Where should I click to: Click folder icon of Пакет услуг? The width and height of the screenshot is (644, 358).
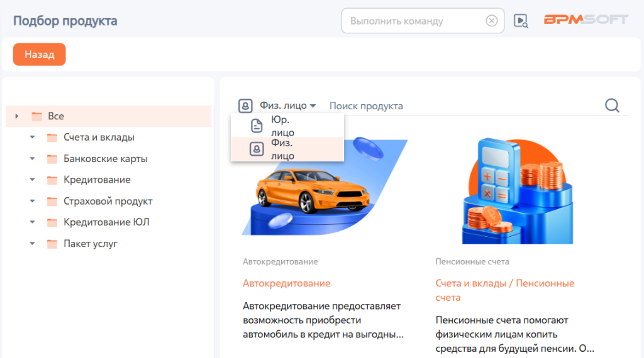[x=52, y=244]
